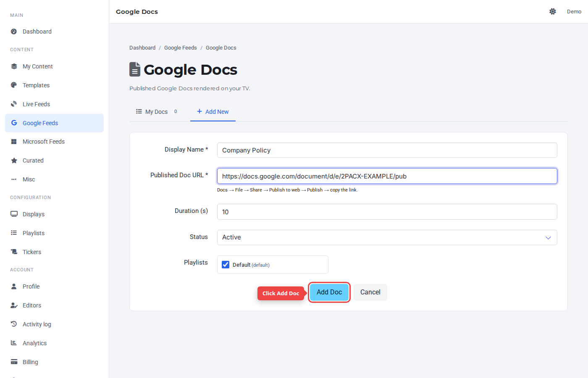The width and height of the screenshot is (588, 378).
Task: Go to Editors page
Action: (x=54, y=305)
